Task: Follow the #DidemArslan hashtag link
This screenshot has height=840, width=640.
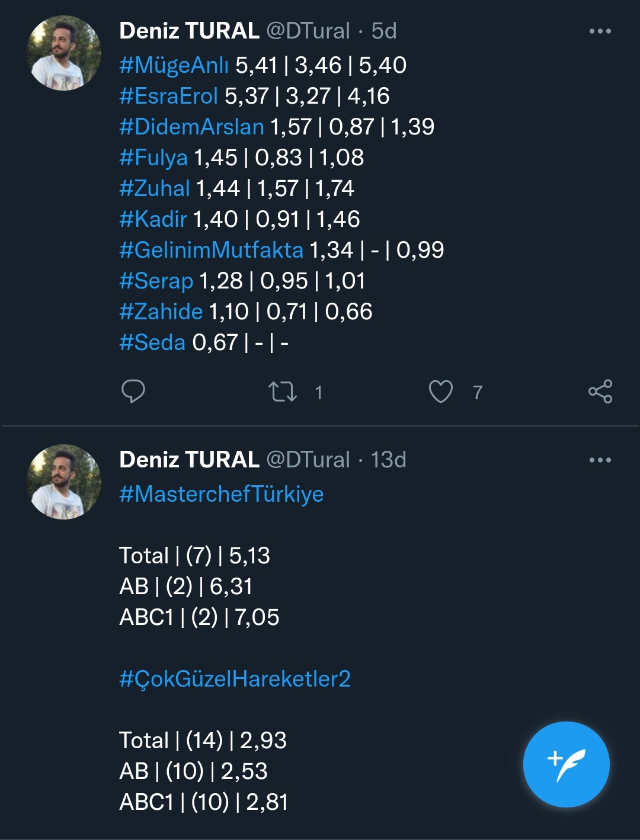Action: [x=191, y=127]
